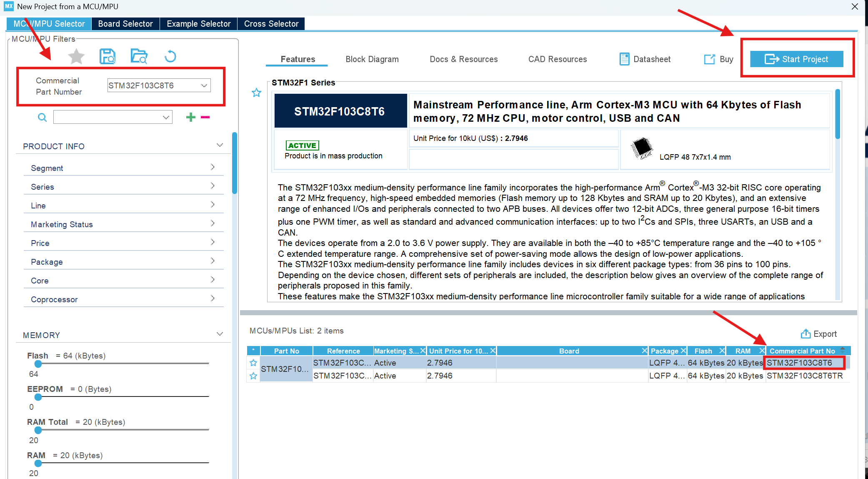The height and width of the screenshot is (479, 868).
Task: Star the STM32F103C8T6TR row in list
Action: pyautogui.click(x=253, y=376)
